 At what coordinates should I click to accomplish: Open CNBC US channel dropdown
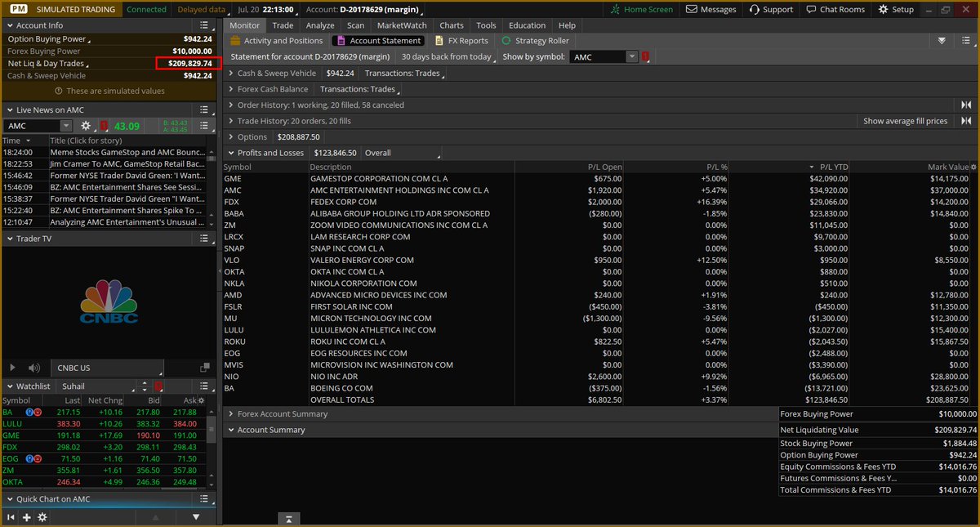pyautogui.click(x=106, y=368)
